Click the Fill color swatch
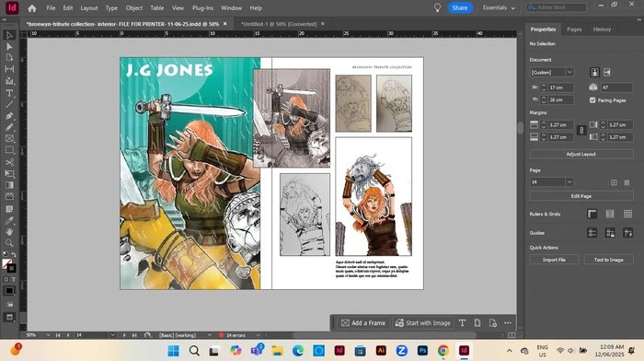644x361 pixels. (6, 263)
